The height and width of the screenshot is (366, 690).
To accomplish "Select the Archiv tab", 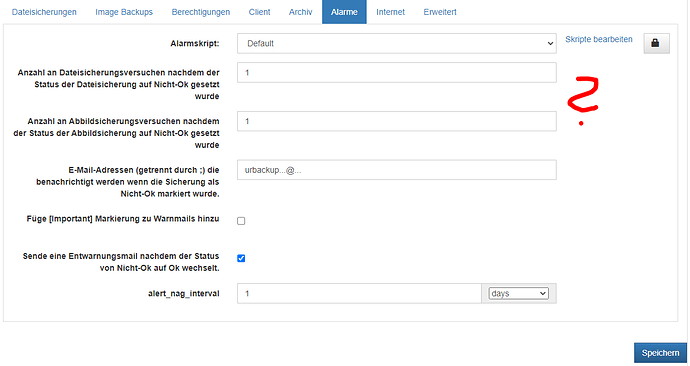I will [x=301, y=12].
